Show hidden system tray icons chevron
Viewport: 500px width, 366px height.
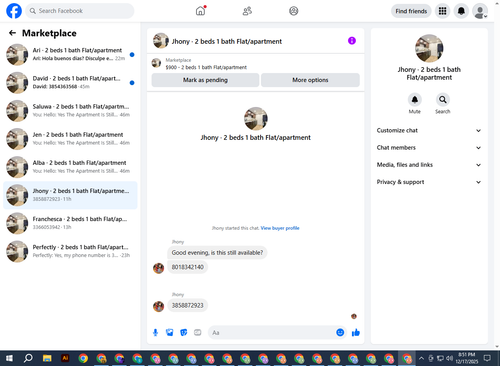coord(421,358)
